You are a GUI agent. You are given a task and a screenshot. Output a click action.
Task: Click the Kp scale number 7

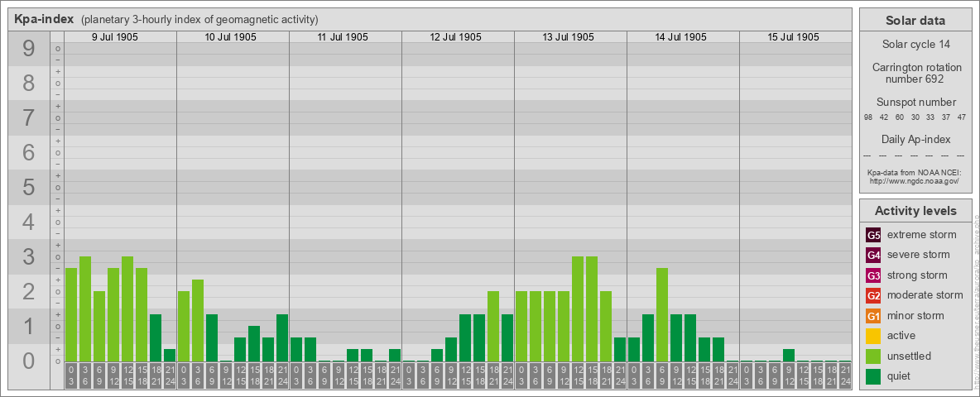tap(28, 118)
